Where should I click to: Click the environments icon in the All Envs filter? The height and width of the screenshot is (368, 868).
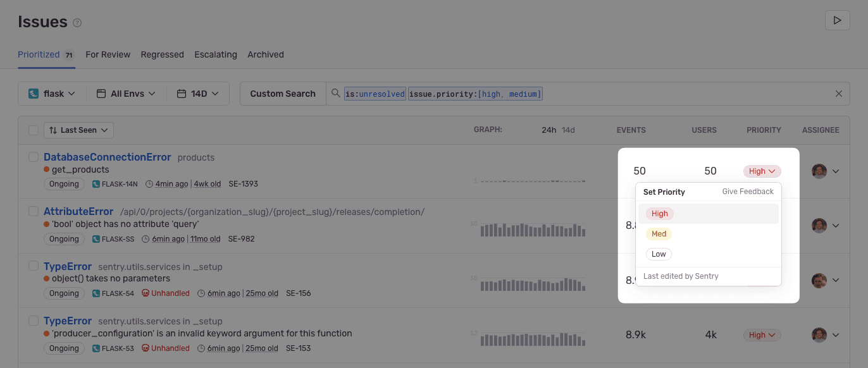click(x=102, y=93)
